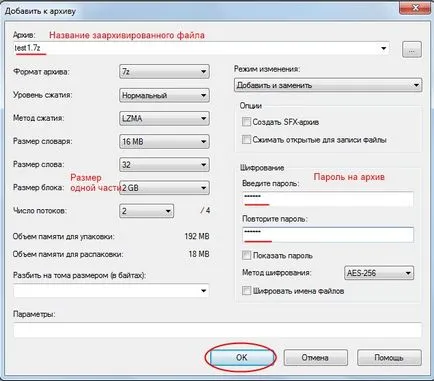This screenshot has height=381, width=434.
Task: Click the Шифрование group label
Action: pyautogui.click(x=262, y=168)
